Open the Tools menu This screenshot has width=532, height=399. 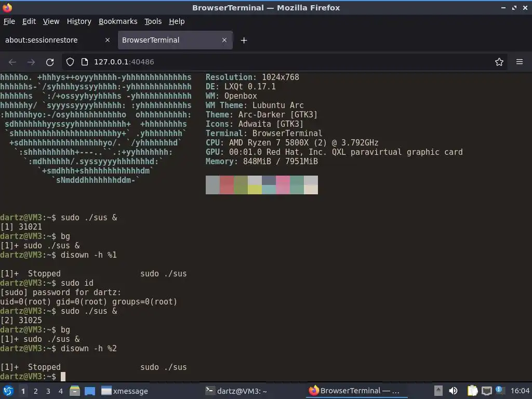click(153, 21)
